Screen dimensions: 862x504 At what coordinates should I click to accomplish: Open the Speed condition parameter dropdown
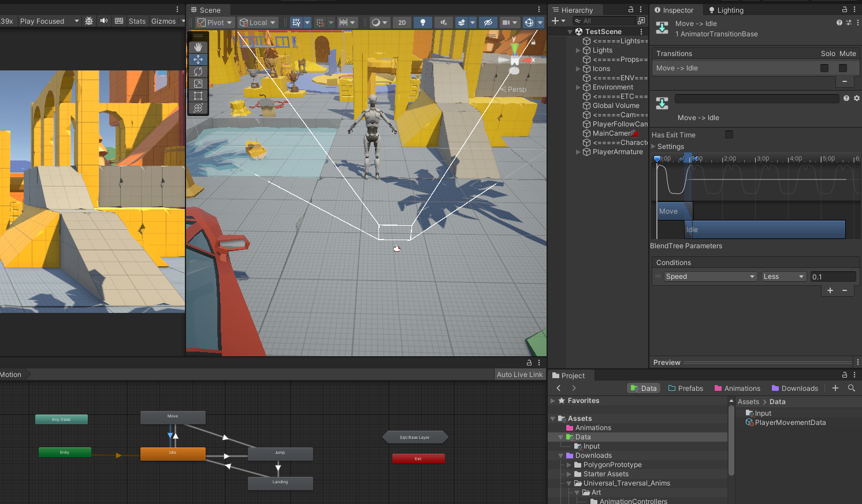[x=710, y=277]
